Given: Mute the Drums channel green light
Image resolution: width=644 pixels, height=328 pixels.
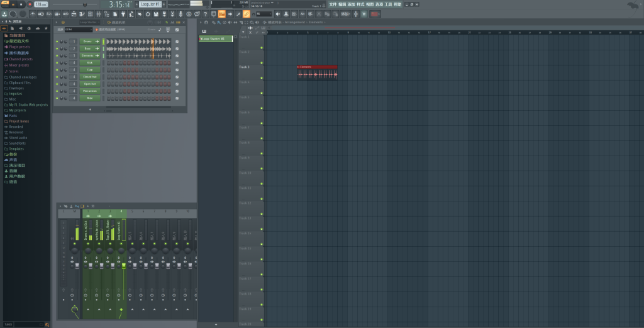Looking at the screenshot, I should pos(57,42).
